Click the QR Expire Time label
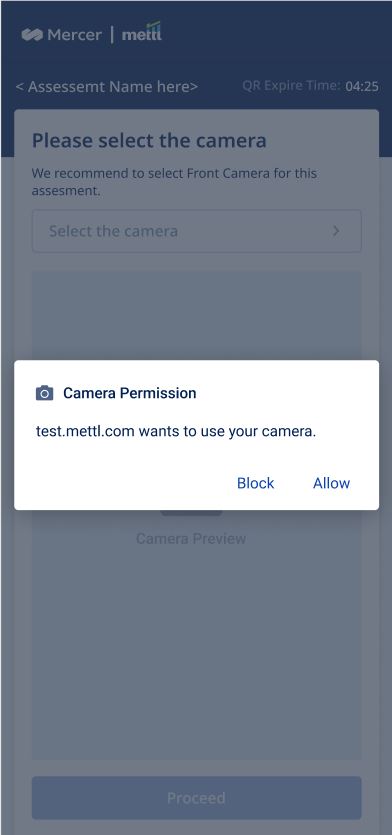 click(x=291, y=86)
